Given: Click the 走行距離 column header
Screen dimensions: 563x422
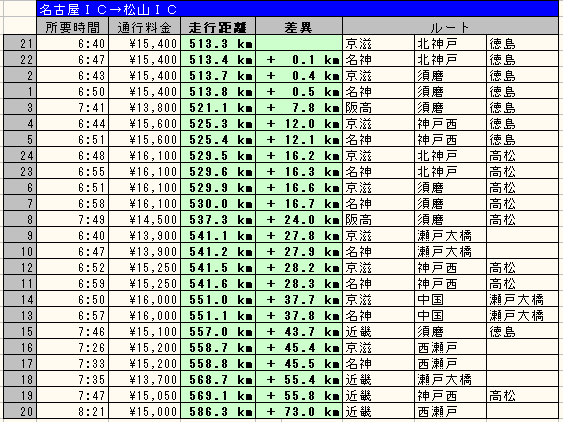Looking at the screenshot, I should click(218, 26).
